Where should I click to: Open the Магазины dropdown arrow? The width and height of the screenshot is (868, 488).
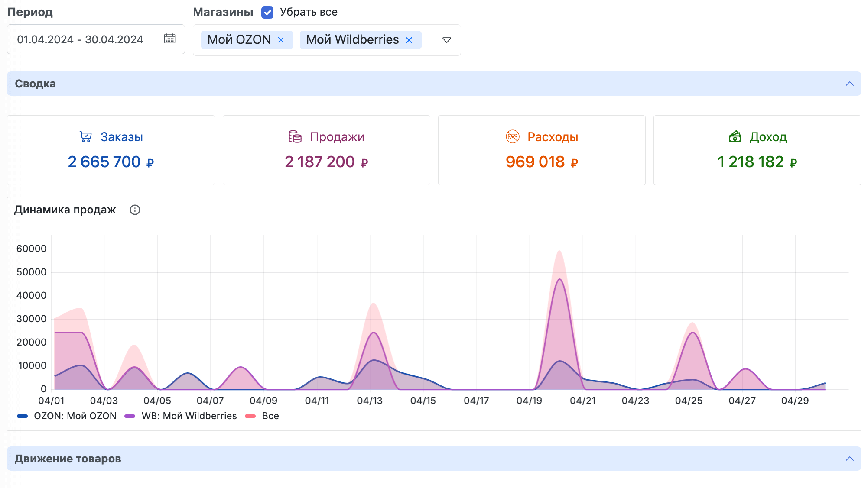(447, 40)
